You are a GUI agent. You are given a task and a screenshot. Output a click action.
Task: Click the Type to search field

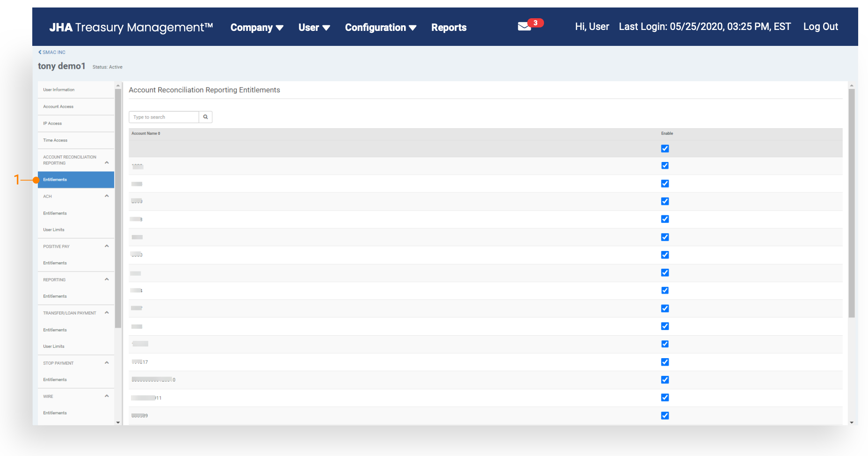(x=164, y=117)
